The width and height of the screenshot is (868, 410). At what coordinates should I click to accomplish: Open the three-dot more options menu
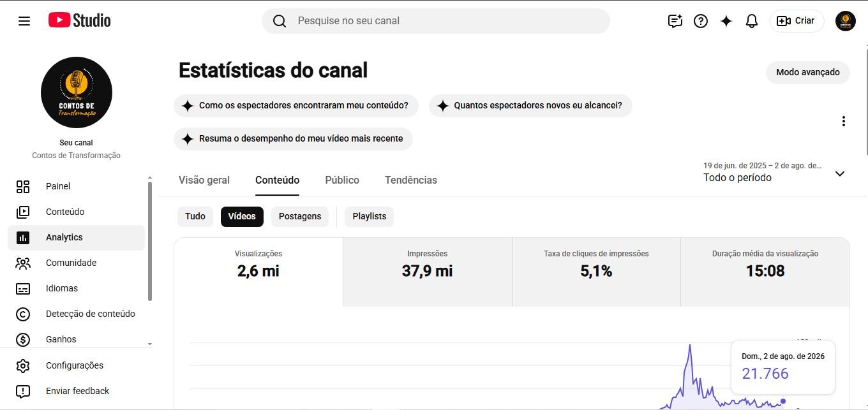coord(844,121)
